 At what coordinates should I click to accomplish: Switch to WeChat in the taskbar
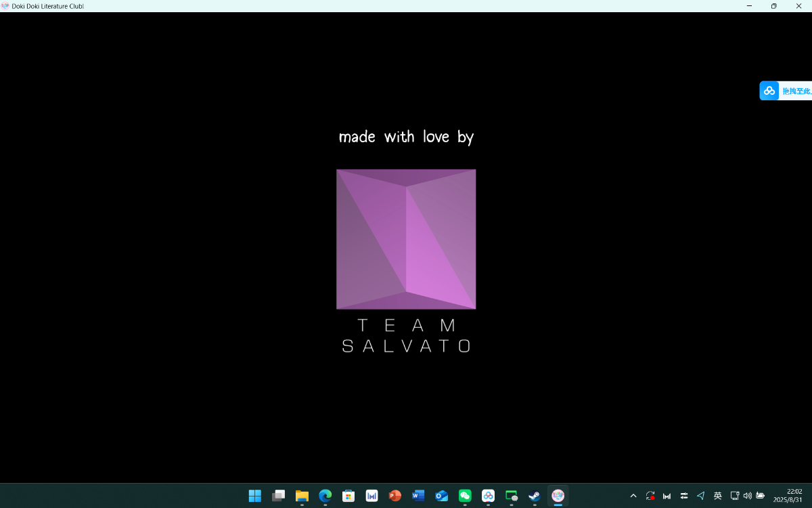click(x=465, y=496)
